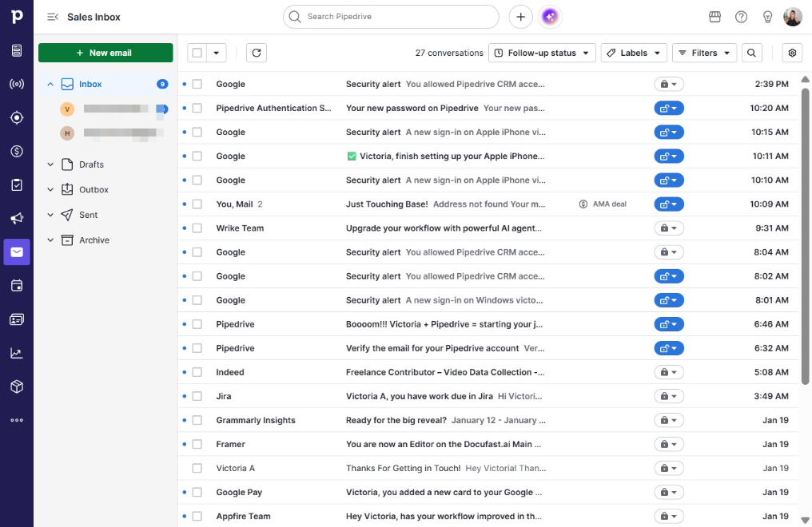Viewport: 812px width, 527px height.
Task: Open the AI assistant sparkle icon
Action: coord(550,17)
